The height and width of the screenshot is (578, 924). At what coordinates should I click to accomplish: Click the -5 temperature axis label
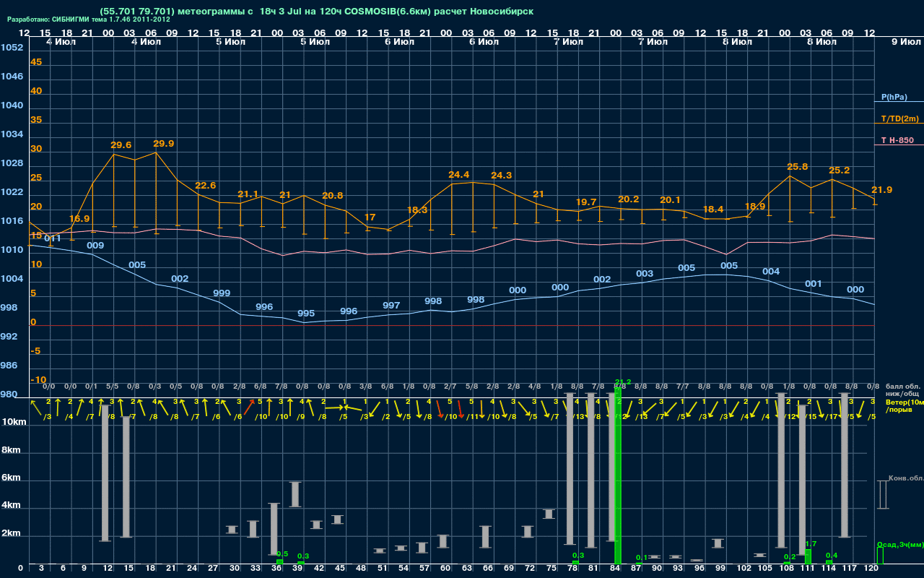pyautogui.click(x=36, y=351)
